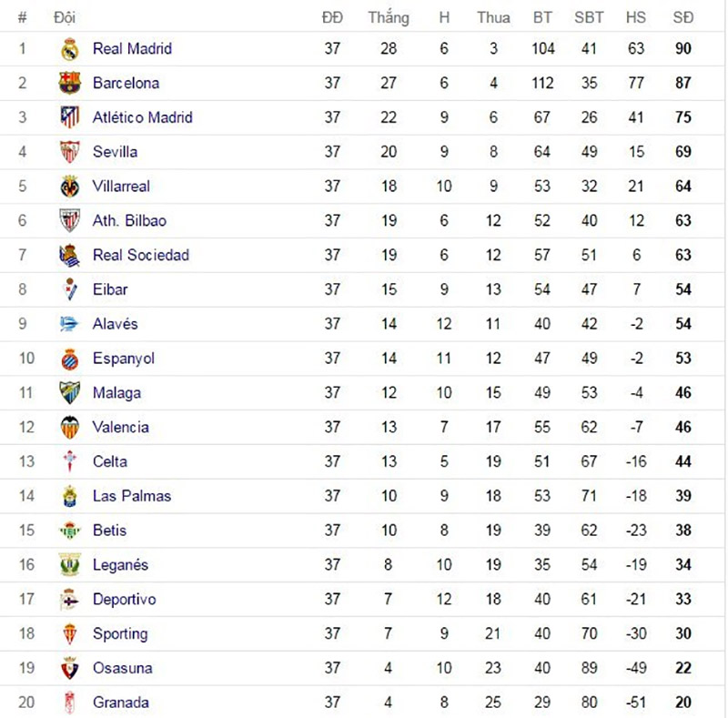
Task: Click the Real Madrid club crest
Action: tap(70, 49)
